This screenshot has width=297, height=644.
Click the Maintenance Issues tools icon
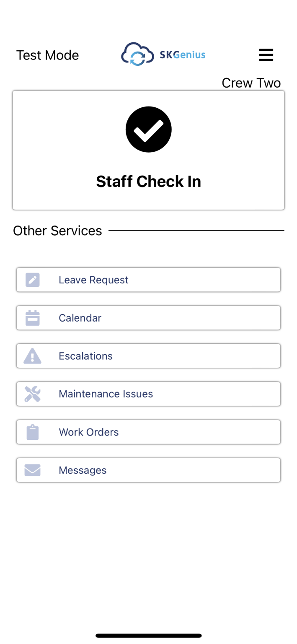coord(33,394)
